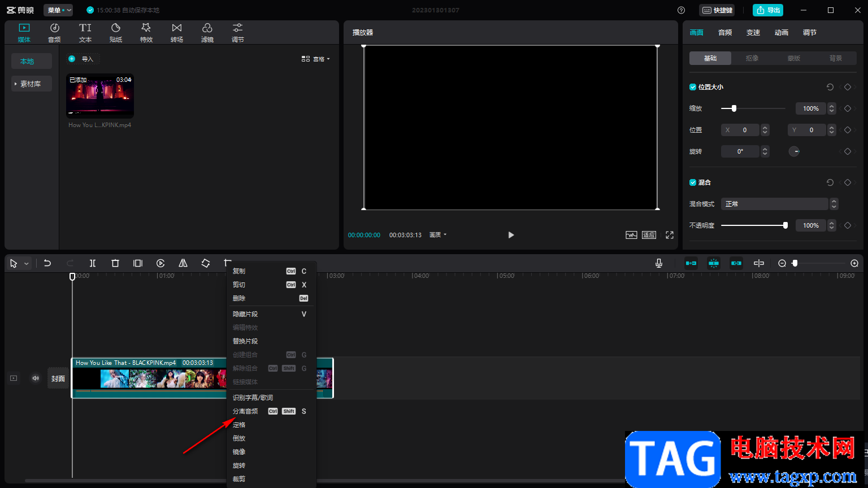Toggle the preview axis button in timeline toolbar
868x488 pixels.
pyautogui.click(x=759, y=263)
